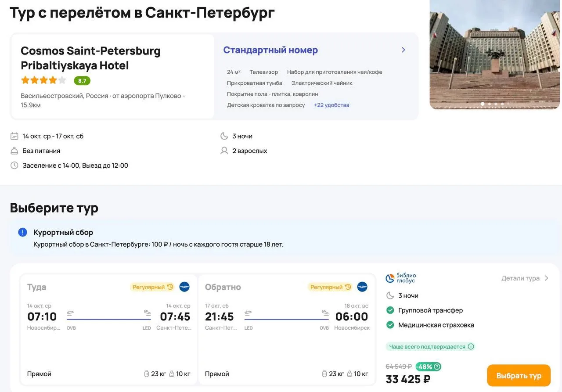This screenshot has height=392, width=562.
Task: Click 23 кг baggage icon in Обратно card
Action: click(324, 374)
